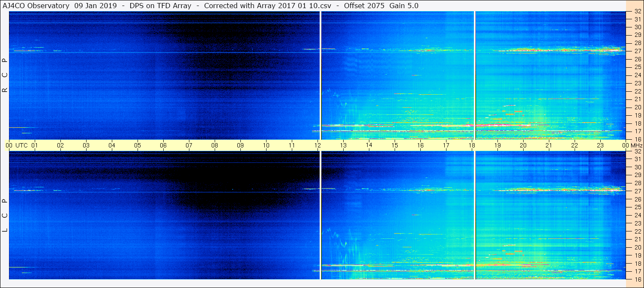Select the 07 hour marker on time axis
The height and width of the screenshot is (288, 644).
click(189, 145)
